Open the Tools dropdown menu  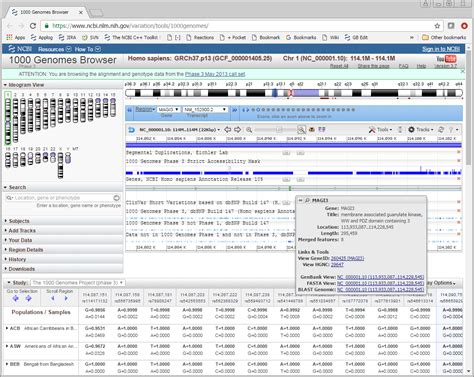[x=381, y=129]
